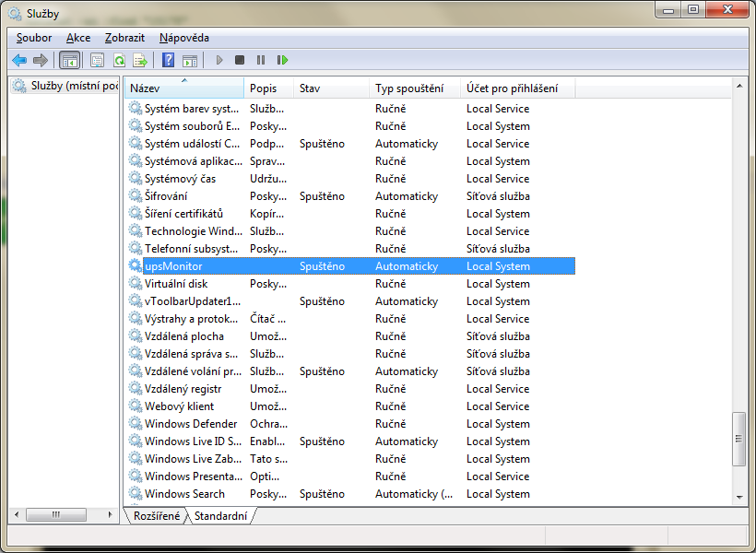Viewport: 756px width, 553px height.
Task: Pause the service with the Pause button
Action: coord(261,60)
